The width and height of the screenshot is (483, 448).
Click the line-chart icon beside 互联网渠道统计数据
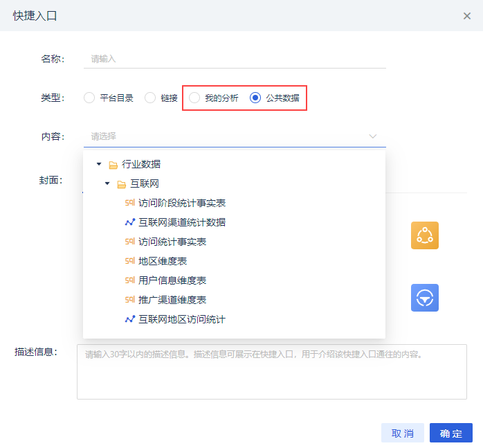pyautogui.click(x=130, y=222)
